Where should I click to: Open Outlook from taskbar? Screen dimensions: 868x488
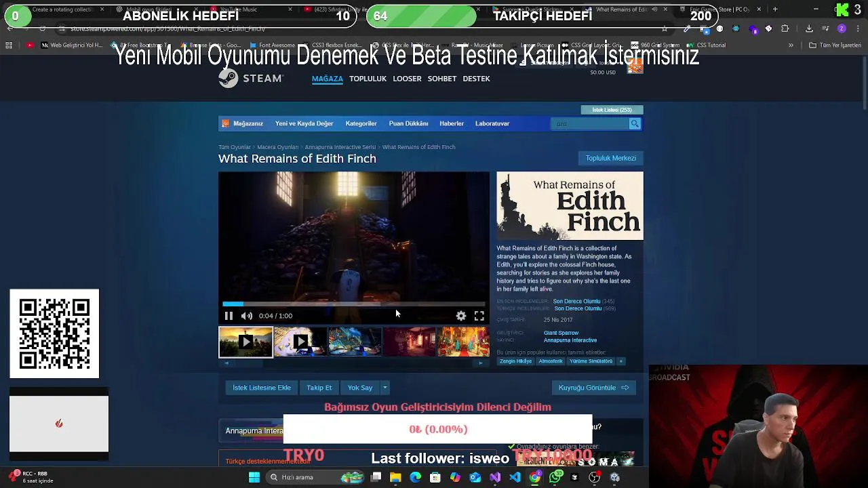(x=475, y=477)
